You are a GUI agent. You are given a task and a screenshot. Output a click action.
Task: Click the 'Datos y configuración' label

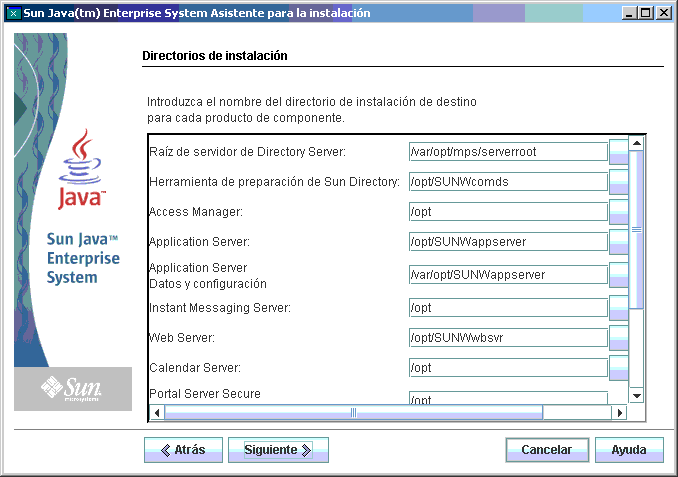click(x=208, y=284)
